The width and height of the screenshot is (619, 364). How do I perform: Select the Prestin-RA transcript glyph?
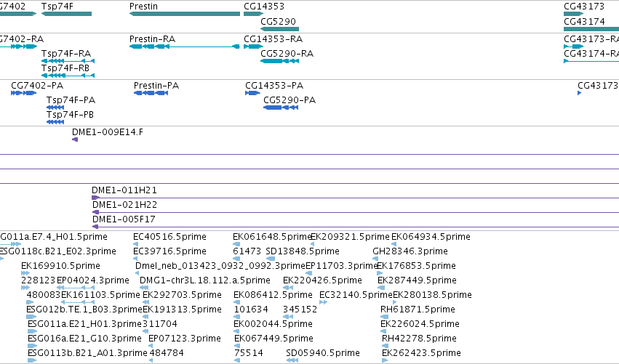[x=184, y=46]
